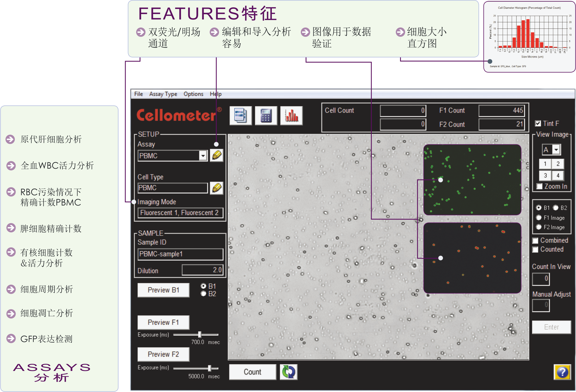Open the Assay Type menu
576x392 pixels.
pyautogui.click(x=163, y=94)
